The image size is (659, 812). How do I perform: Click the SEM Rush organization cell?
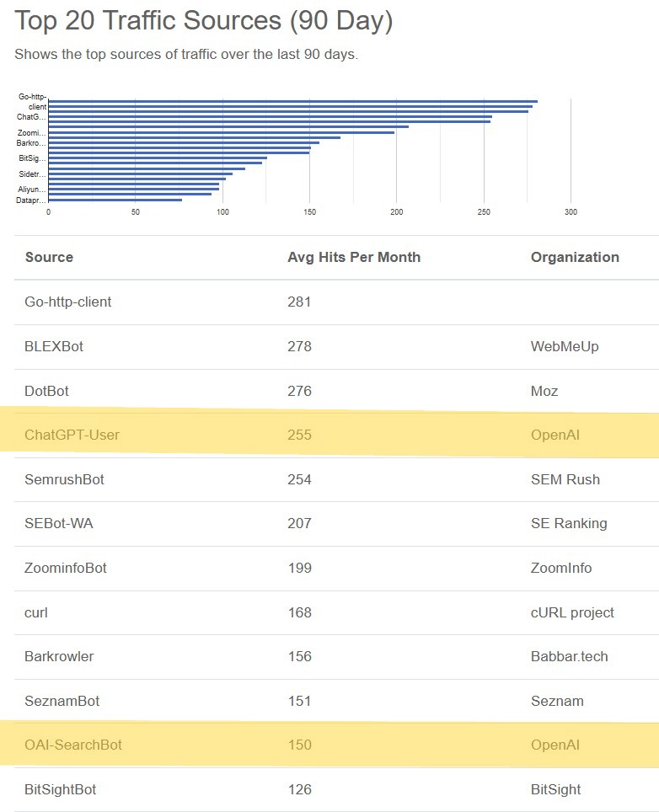click(x=565, y=479)
